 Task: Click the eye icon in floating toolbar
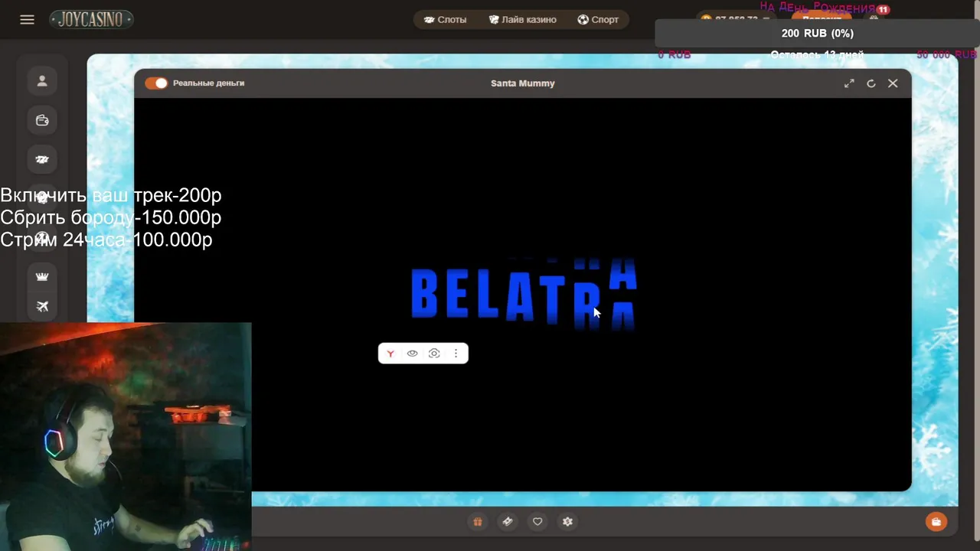tap(412, 354)
